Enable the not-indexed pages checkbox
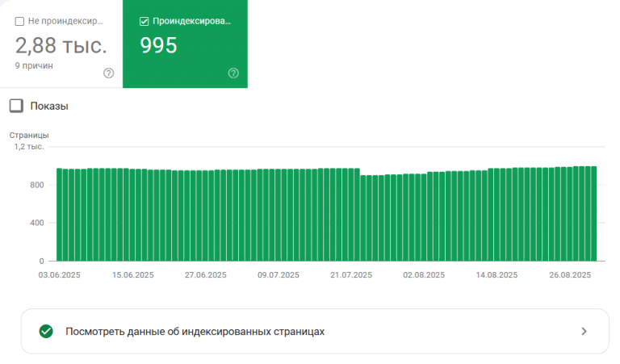Image resolution: width=620 pixels, height=364 pixels. [19, 21]
